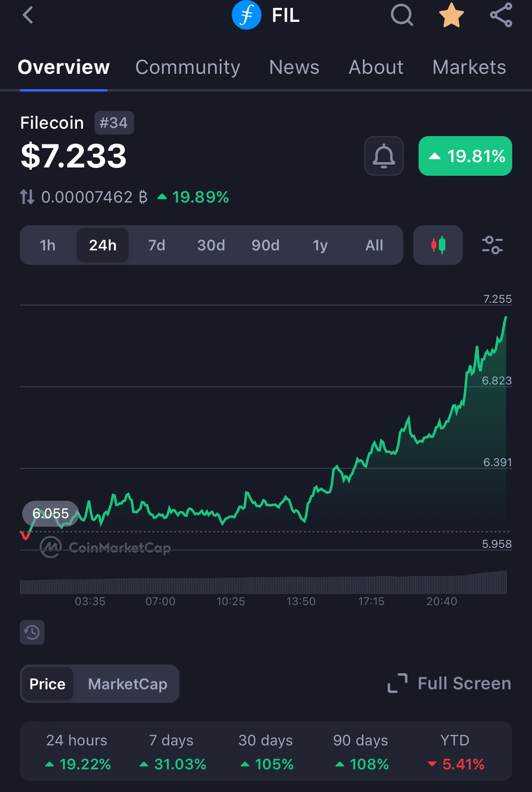Select the 1y time range

coord(320,245)
